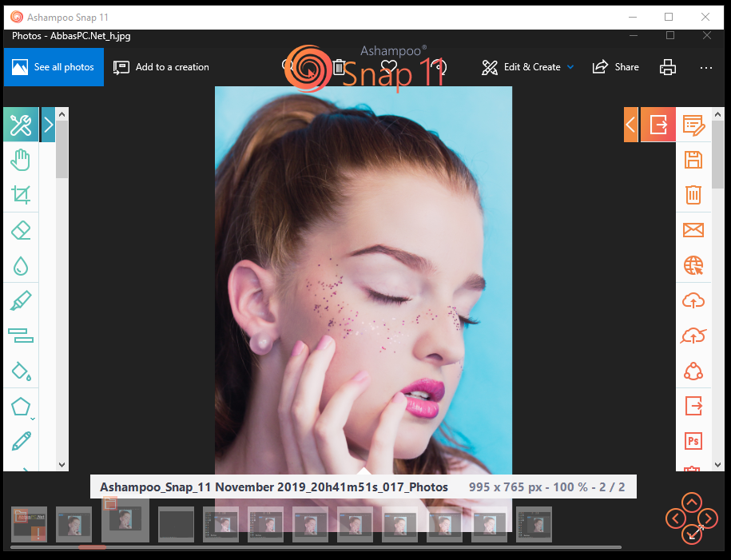Open the Share menu item
The image size is (731, 560).
click(x=615, y=67)
